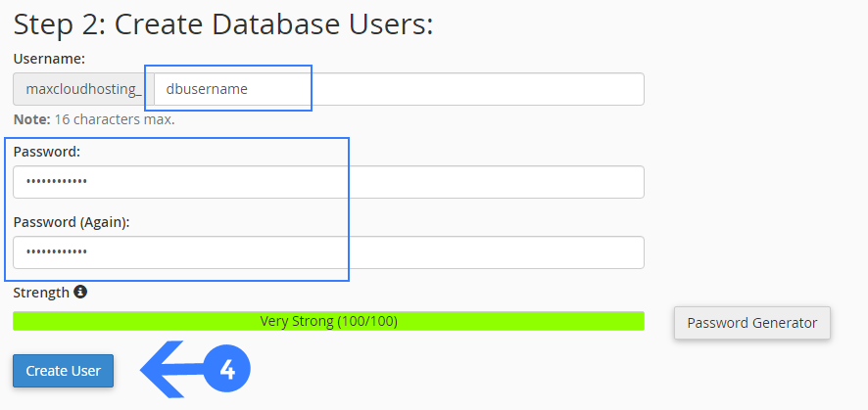Viewport: 868px width, 410px height.
Task: Select the Password (Again) input field
Action: (328, 252)
